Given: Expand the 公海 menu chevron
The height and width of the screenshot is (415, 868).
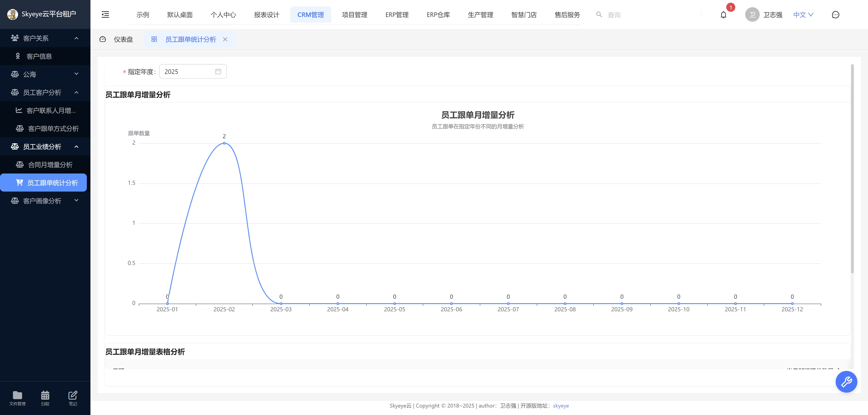Looking at the screenshot, I should coord(76,74).
